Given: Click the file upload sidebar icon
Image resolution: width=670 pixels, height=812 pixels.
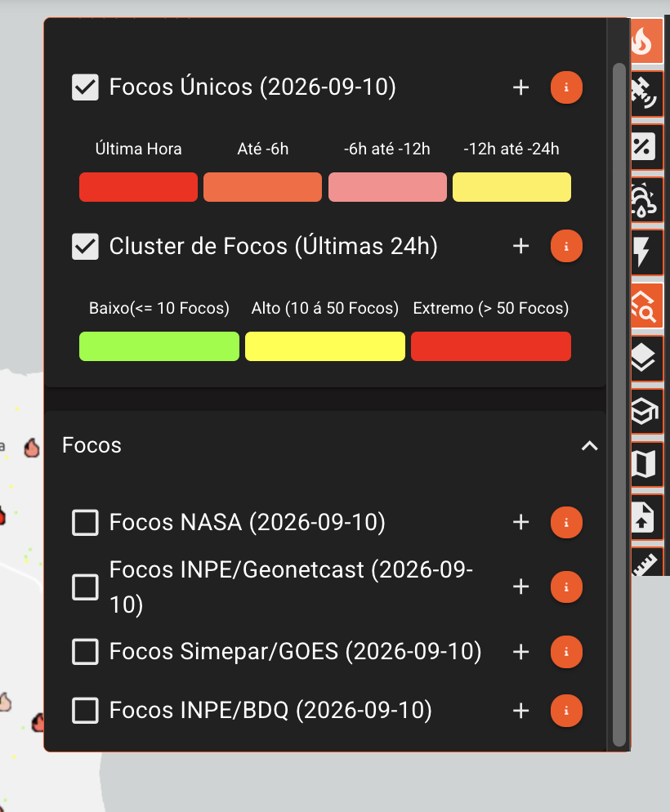Looking at the screenshot, I should [x=646, y=517].
